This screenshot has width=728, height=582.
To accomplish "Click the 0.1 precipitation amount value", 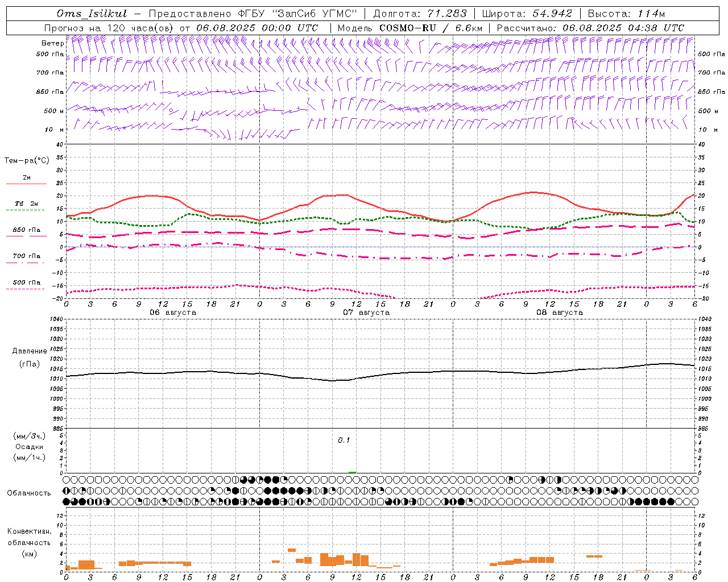I will coord(344,440).
